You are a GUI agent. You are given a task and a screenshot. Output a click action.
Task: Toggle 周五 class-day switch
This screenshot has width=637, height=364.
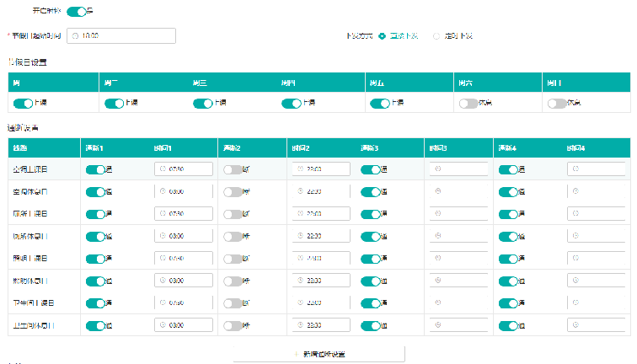[x=380, y=103]
